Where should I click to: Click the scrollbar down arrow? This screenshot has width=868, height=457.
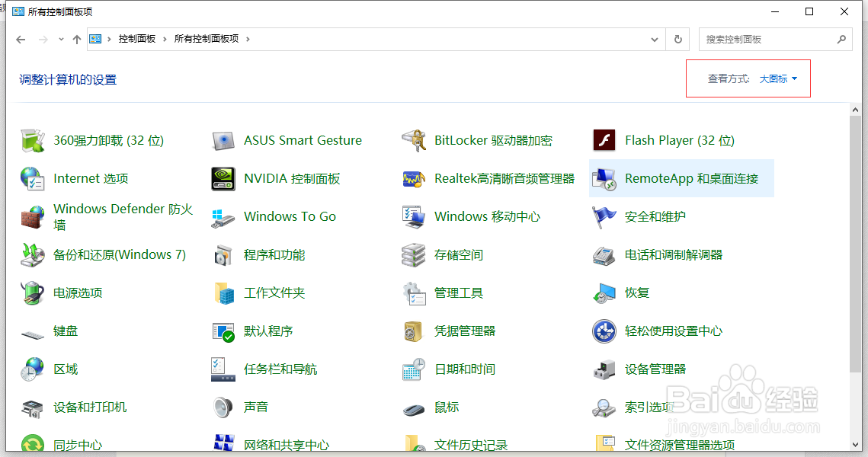(x=856, y=445)
